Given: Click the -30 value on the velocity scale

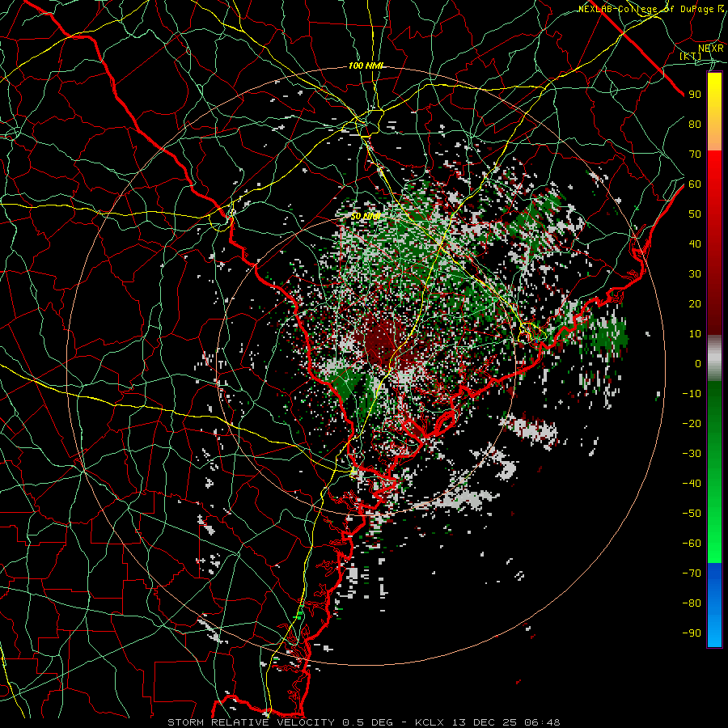Looking at the screenshot, I should coord(692,453).
